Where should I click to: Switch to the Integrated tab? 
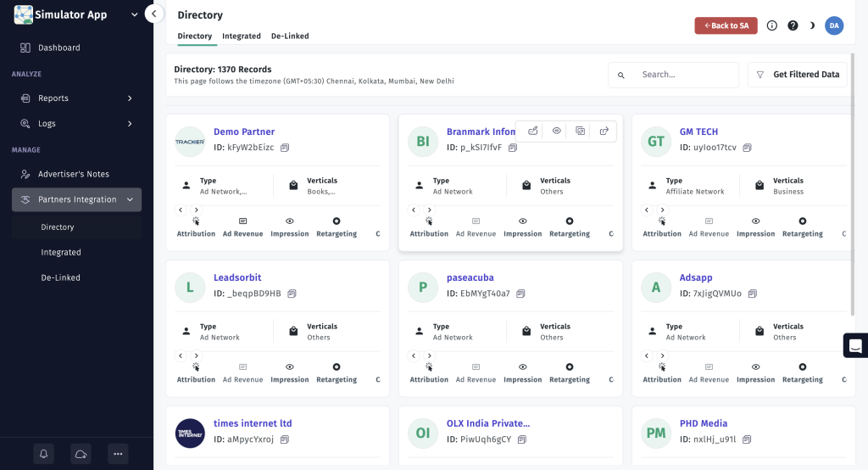(x=242, y=36)
